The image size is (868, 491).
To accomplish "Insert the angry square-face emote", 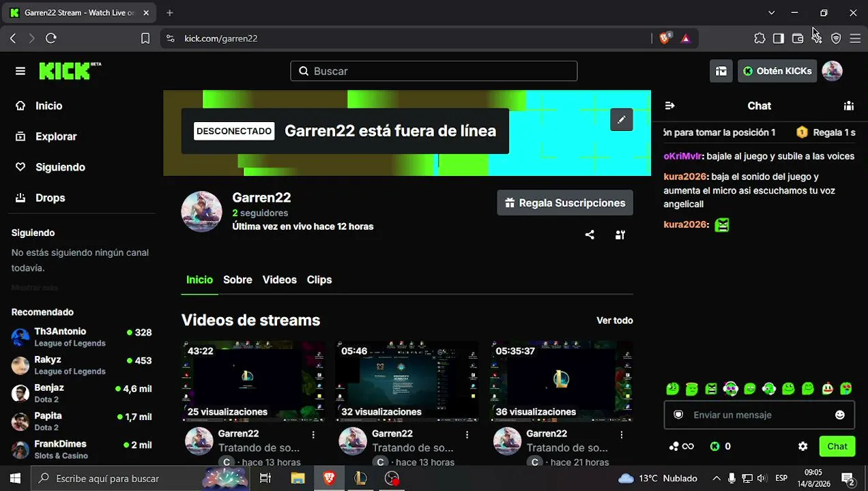I will 711,389.
